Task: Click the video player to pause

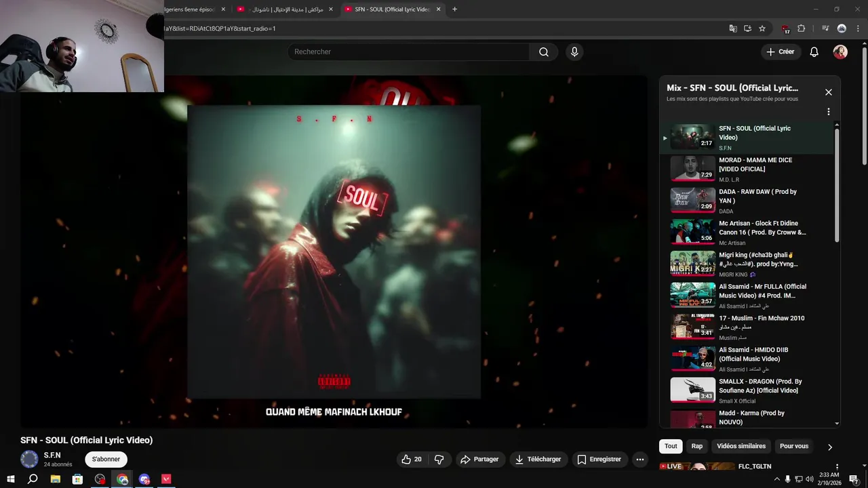Action: pyautogui.click(x=334, y=252)
